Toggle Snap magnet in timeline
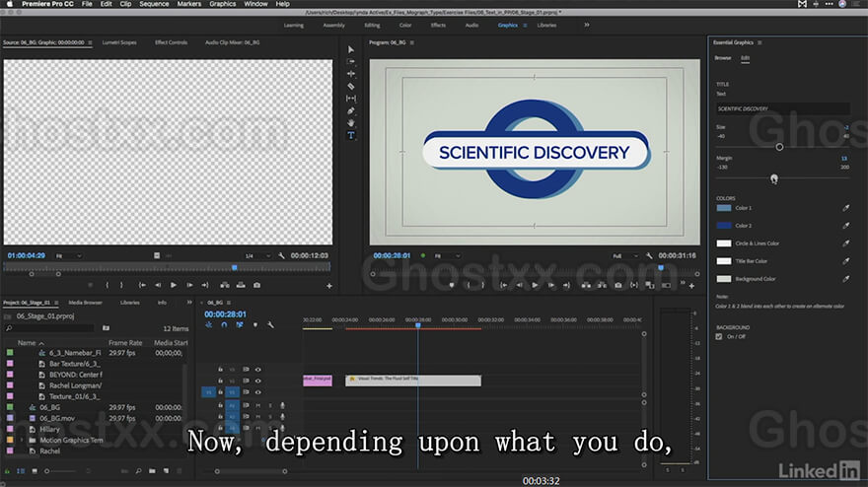Image resolution: width=868 pixels, height=487 pixels. tap(224, 325)
